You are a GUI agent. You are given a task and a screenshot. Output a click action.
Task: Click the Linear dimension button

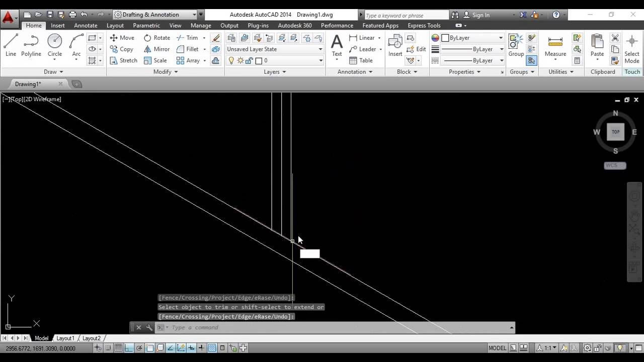[362, 38]
